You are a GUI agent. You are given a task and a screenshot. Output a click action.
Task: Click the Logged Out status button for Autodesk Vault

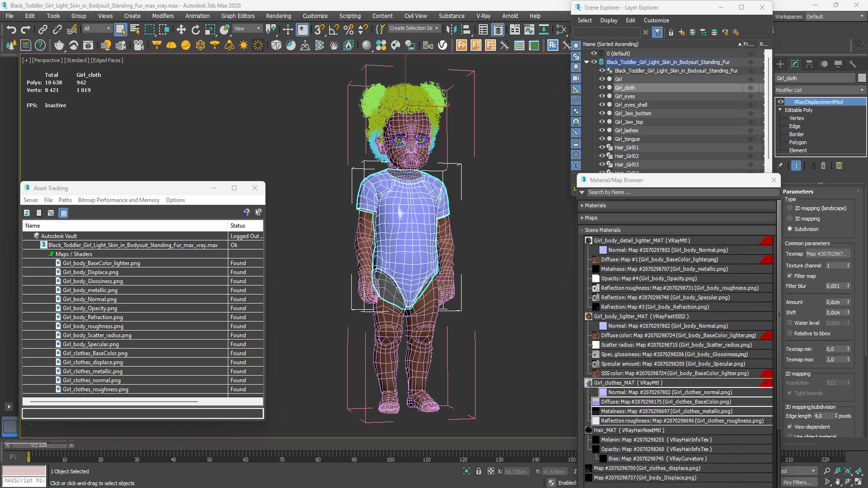tap(244, 236)
